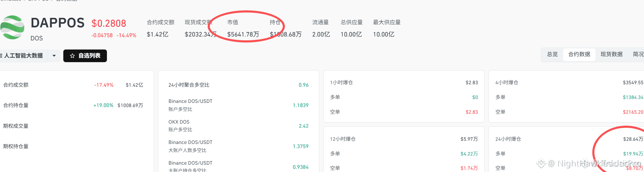Click the 4小时爆仓 card title
The image size is (644, 172).
[507, 82]
